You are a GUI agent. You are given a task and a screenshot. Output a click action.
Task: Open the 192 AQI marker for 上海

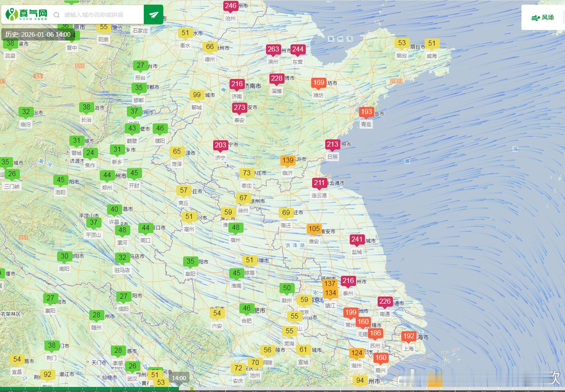coord(409,336)
